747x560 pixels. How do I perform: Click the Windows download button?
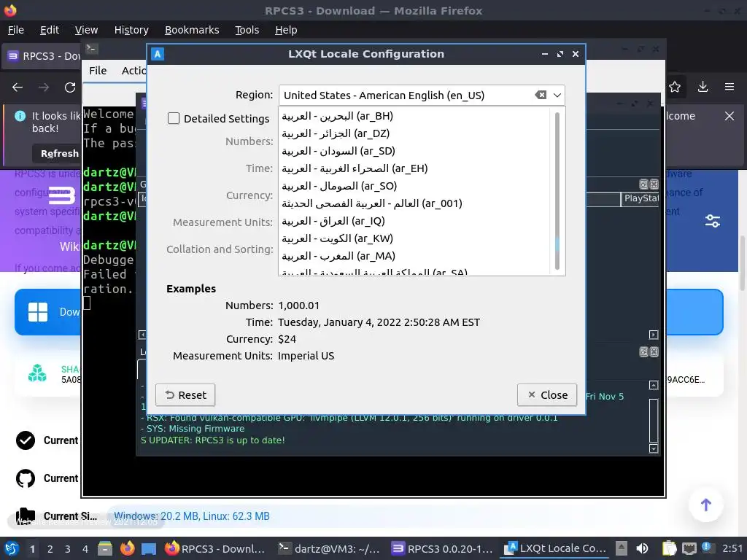click(47, 312)
